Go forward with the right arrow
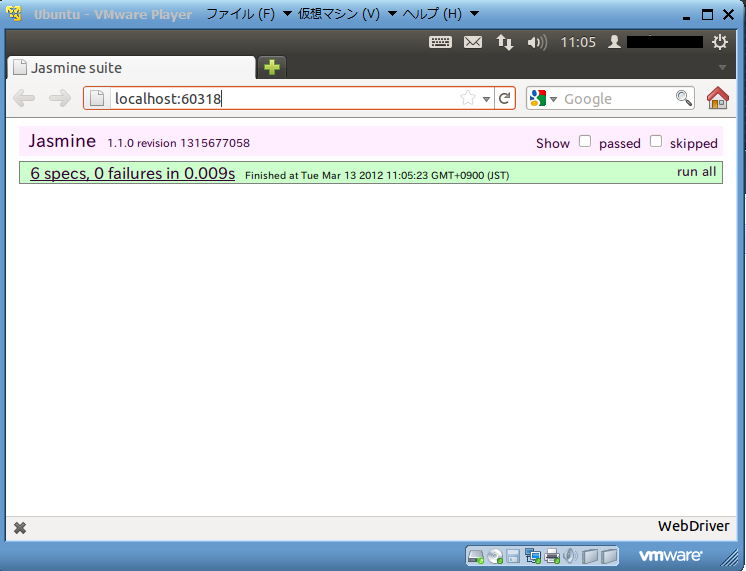The width and height of the screenshot is (746, 571). (60, 98)
